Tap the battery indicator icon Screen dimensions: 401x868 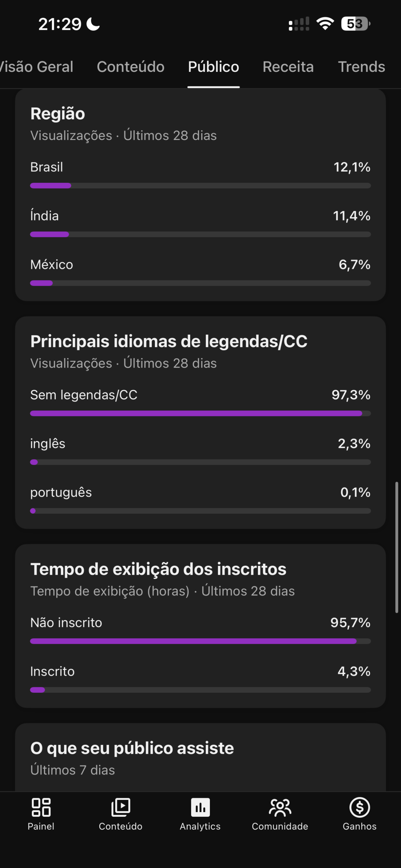[356, 24]
